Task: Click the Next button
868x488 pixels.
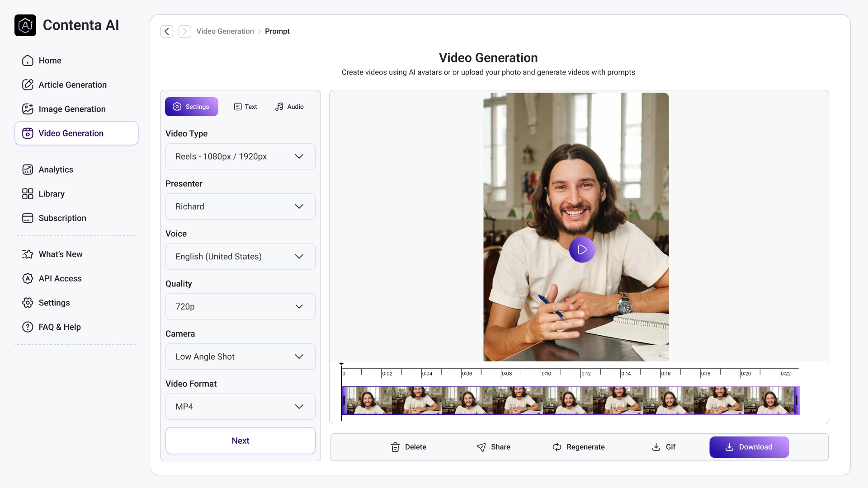Action: 240,441
